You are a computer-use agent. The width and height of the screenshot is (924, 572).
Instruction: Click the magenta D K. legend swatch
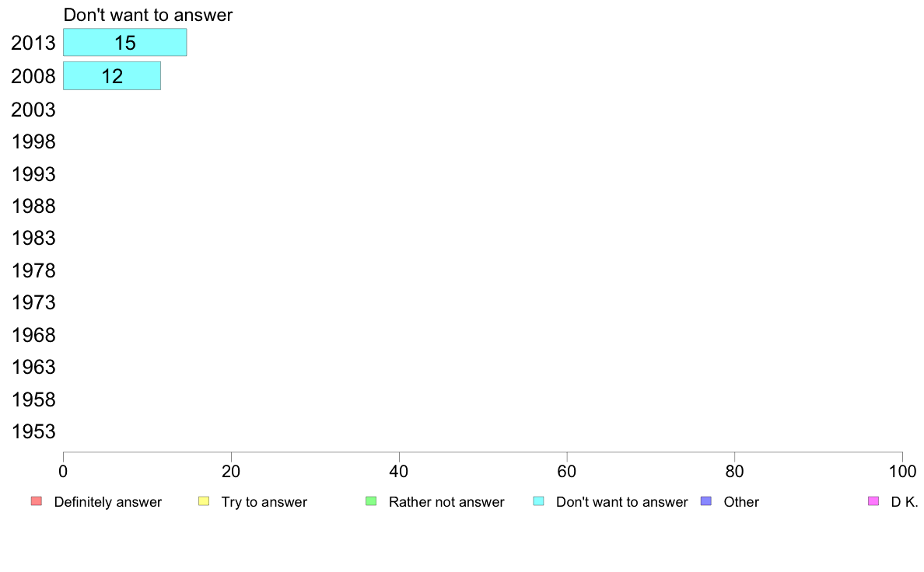[873, 501]
